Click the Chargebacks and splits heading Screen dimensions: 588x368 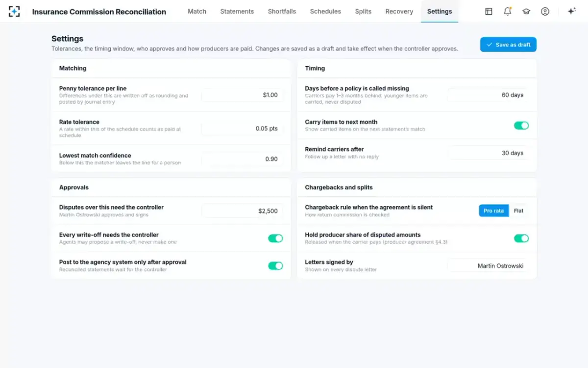(339, 187)
